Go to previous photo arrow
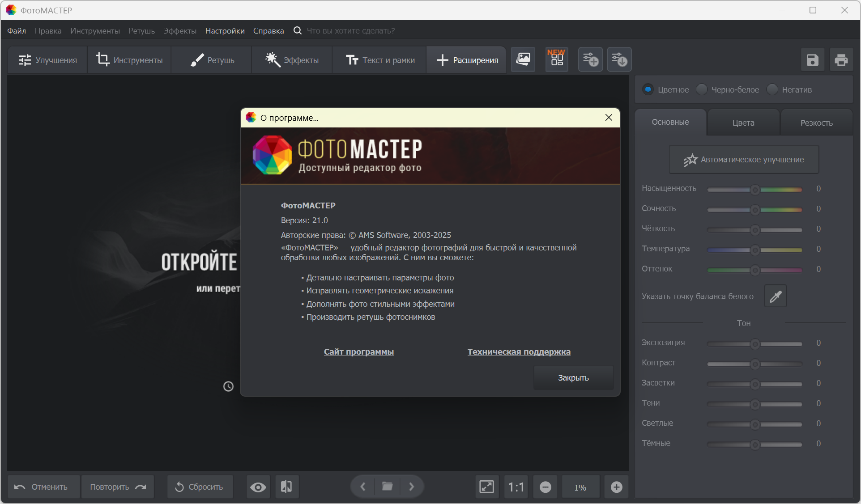 click(x=363, y=487)
